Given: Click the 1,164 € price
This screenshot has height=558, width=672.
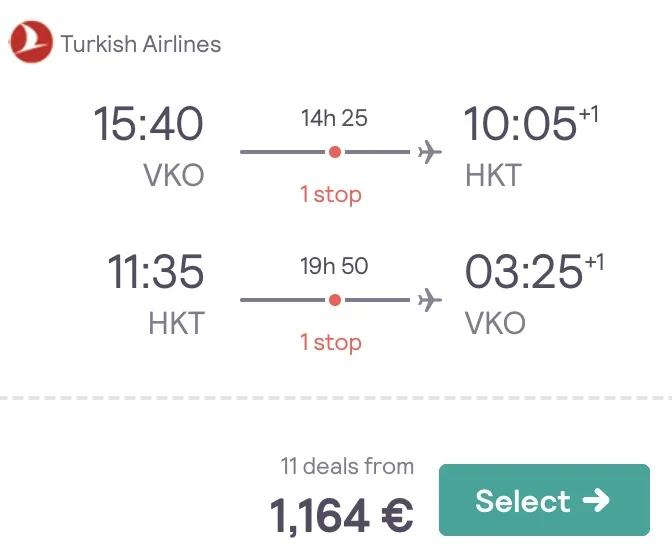Looking at the screenshot, I should click(342, 515).
